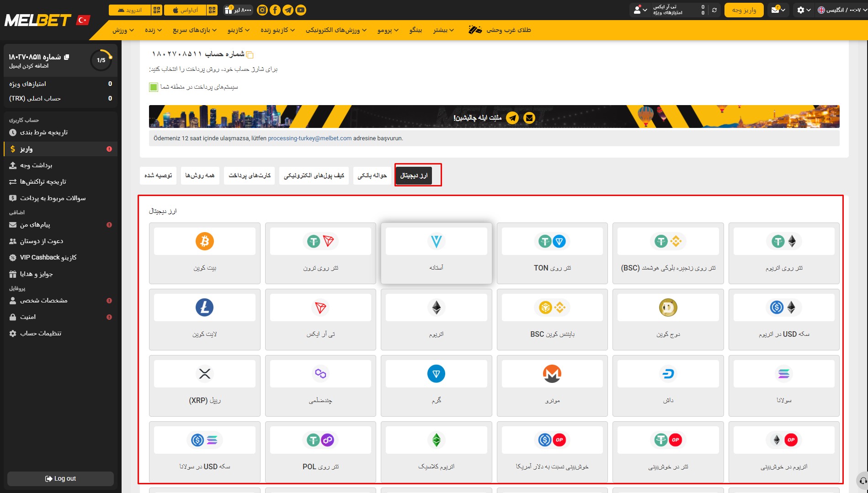The width and height of the screenshot is (868, 493).
Task: Select Ripple (XRP) payment method
Action: point(205,386)
